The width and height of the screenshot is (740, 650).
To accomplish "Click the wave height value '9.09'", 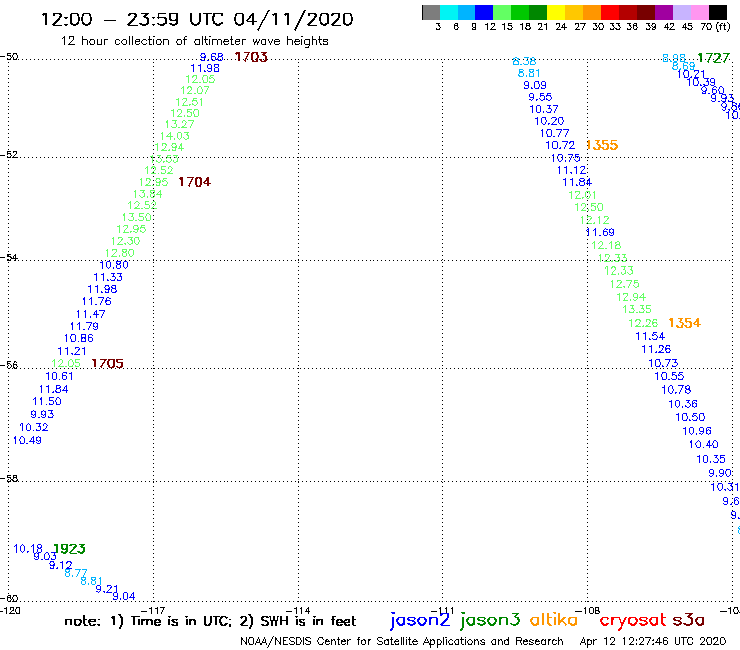I will click(x=535, y=85).
